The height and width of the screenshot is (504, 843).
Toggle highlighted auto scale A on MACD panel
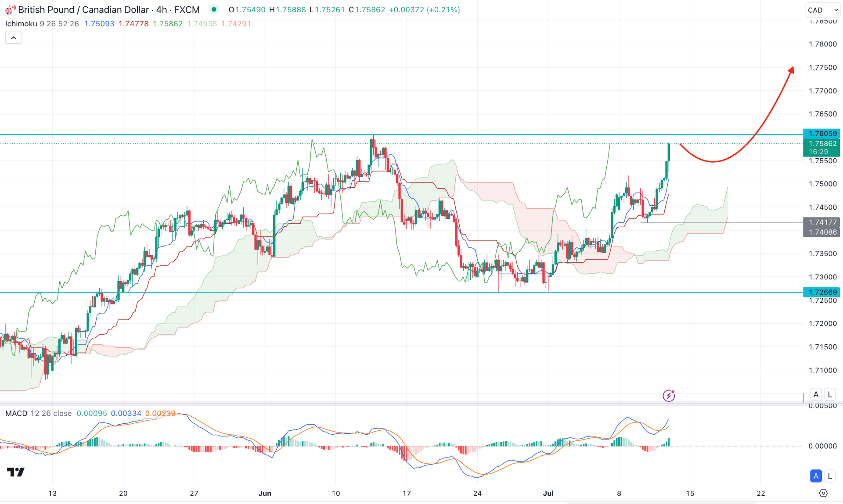pyautogui.click(x=816, y=476)
